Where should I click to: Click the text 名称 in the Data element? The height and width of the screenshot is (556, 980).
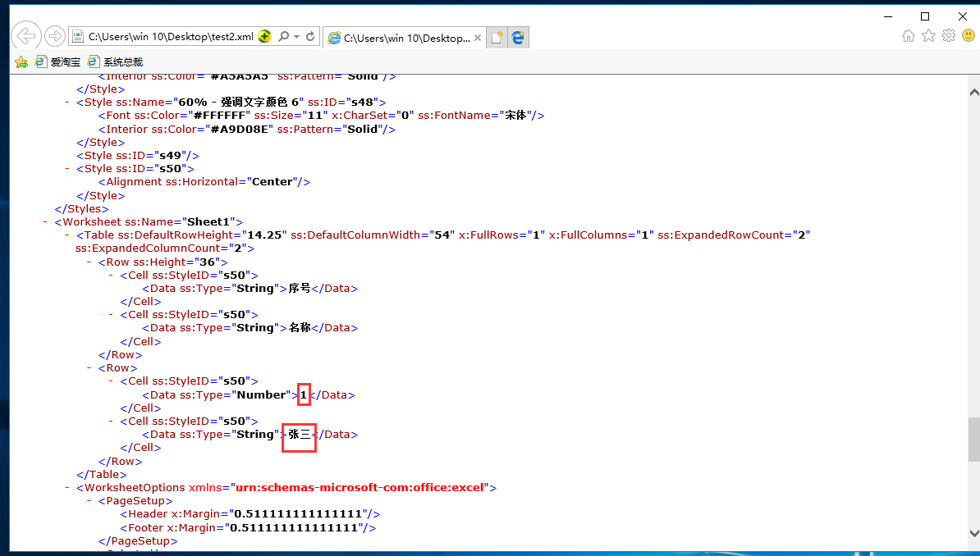click(x=300, y=328)
